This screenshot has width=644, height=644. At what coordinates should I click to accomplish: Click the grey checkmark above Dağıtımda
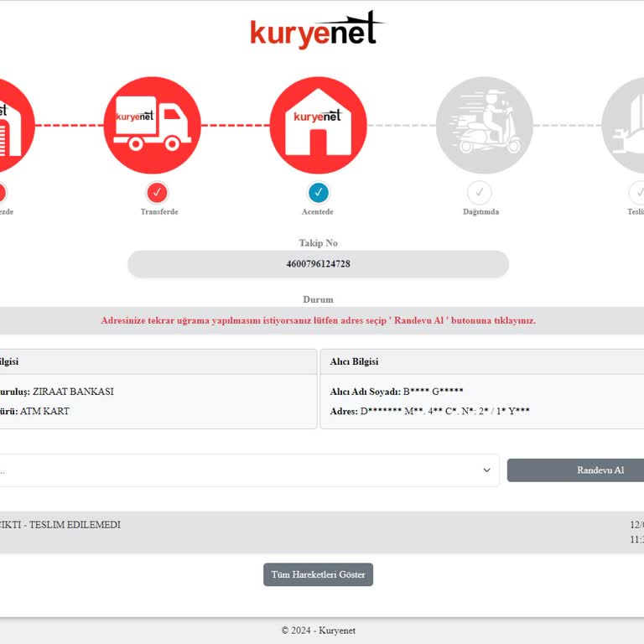(x=480, y=192)
